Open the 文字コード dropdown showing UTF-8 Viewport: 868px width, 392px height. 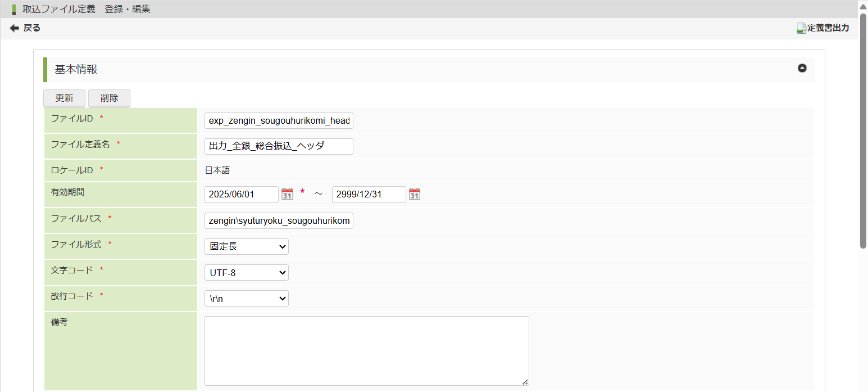click(x=246, y=273)
